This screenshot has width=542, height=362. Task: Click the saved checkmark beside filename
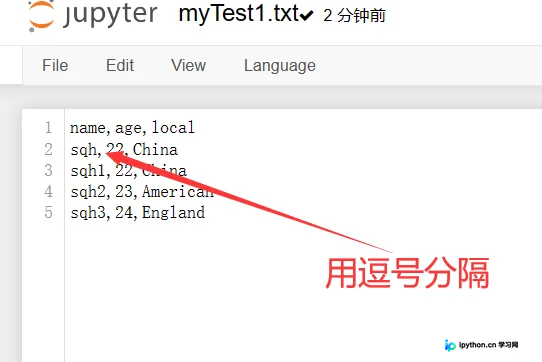click(307, 15)
